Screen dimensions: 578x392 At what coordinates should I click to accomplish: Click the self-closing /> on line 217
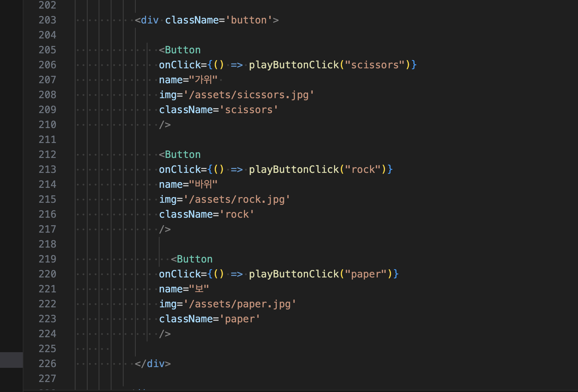[x=165, y=229]
